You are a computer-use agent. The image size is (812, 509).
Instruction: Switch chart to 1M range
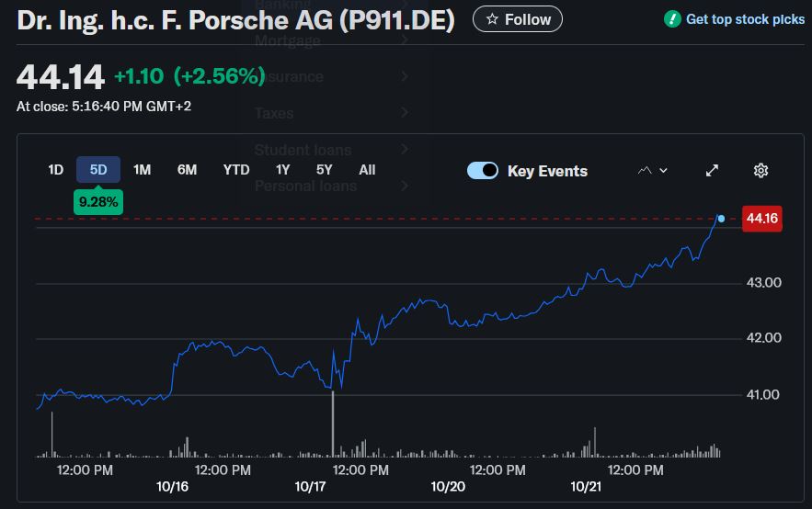coord(142,170)
